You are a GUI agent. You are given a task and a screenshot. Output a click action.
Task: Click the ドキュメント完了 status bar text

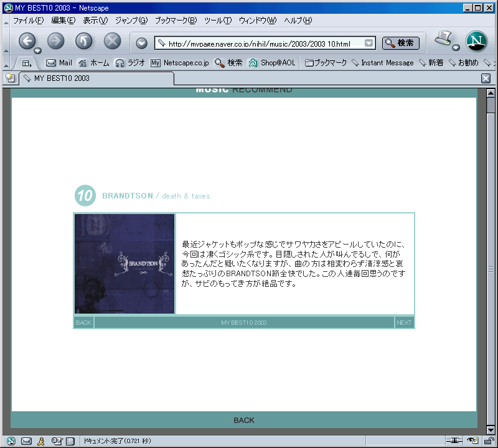pyautogui.click(x=117, y=441)
